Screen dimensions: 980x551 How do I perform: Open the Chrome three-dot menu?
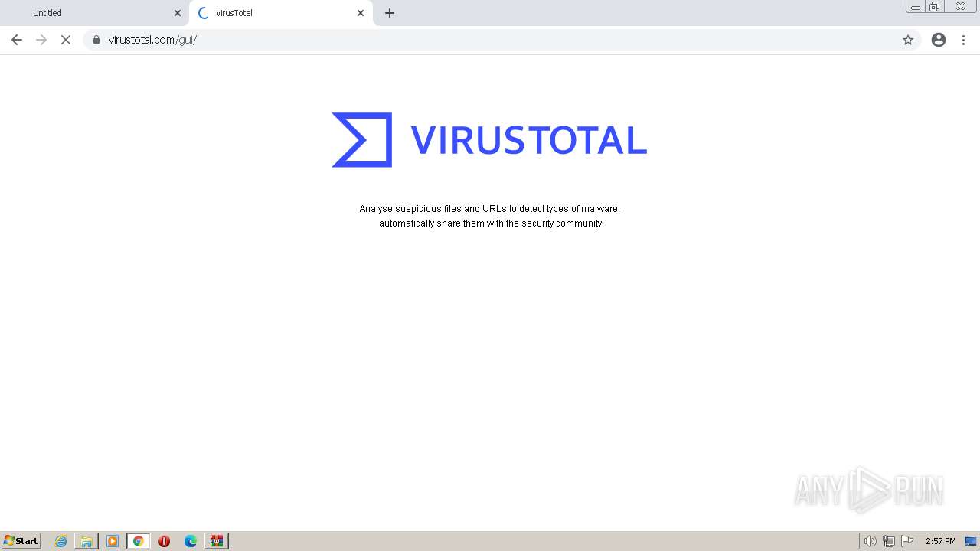click(x=963, y=40)
